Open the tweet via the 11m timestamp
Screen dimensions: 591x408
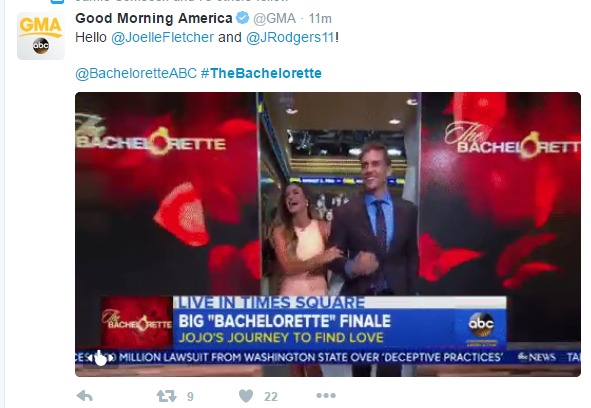(x=320, y=18)
